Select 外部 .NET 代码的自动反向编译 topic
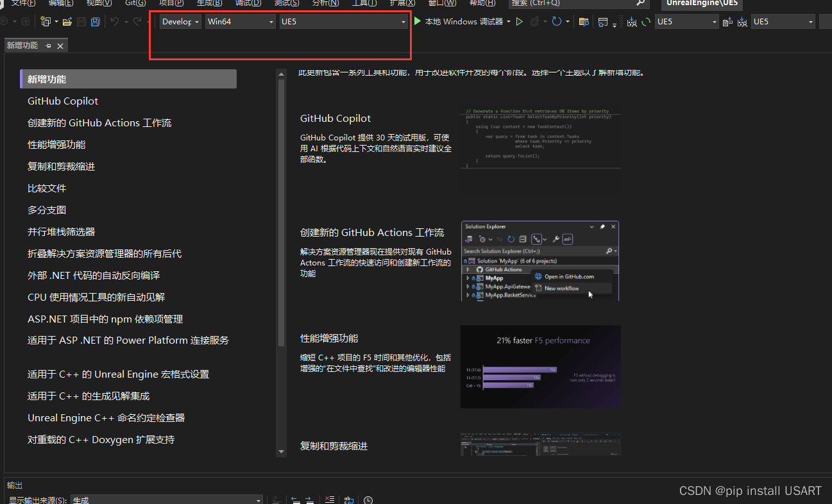 94,276
